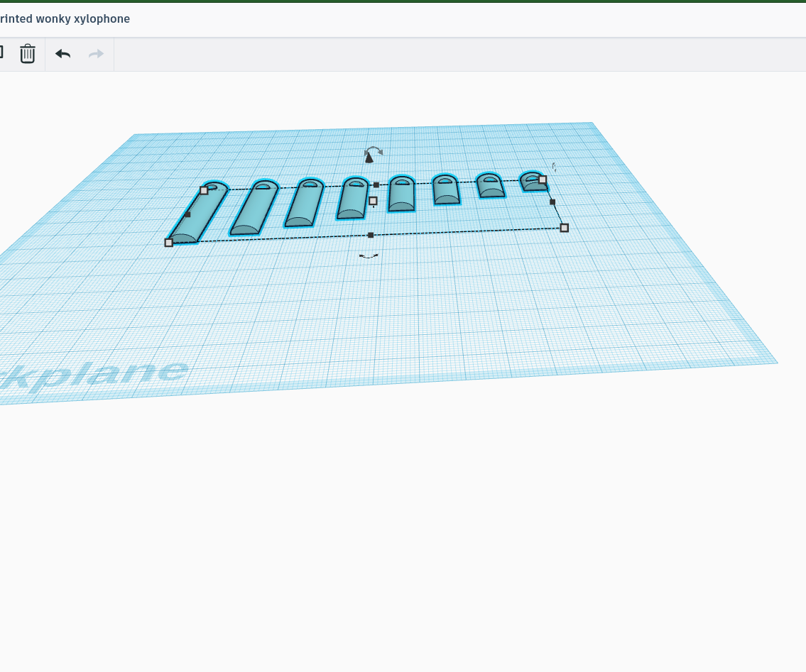Click the small rotation handle near the rightmost bar
The image size is (806, 672).
click(x=553, y=168)
